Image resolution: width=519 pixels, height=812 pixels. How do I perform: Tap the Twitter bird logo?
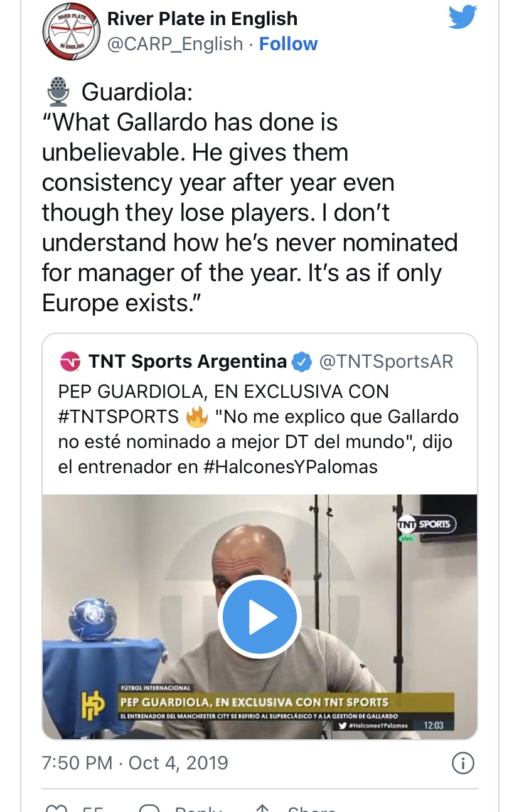pyautogui.click(x=463, y=18)
